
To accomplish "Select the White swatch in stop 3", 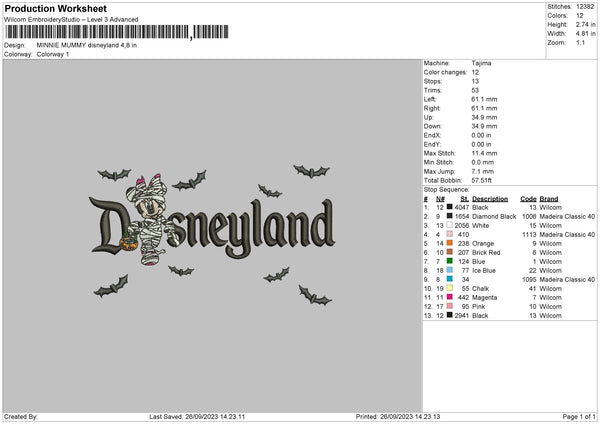I will [450, 225].
